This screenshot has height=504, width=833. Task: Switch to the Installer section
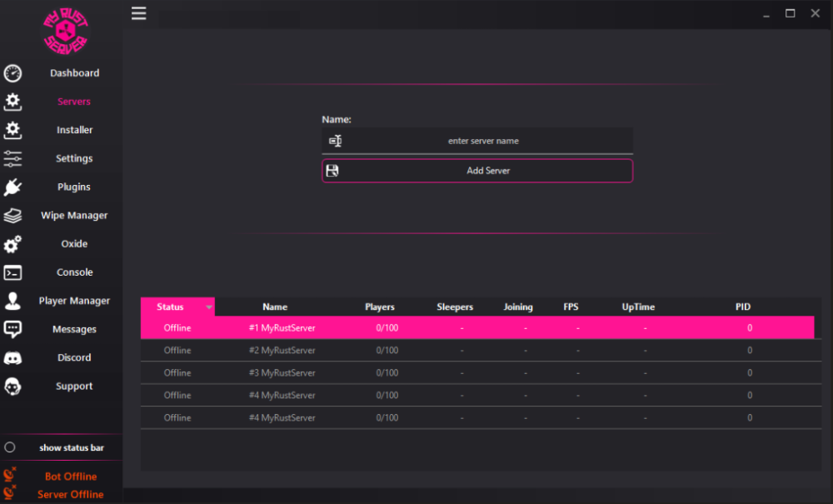(x=74, y=130)
